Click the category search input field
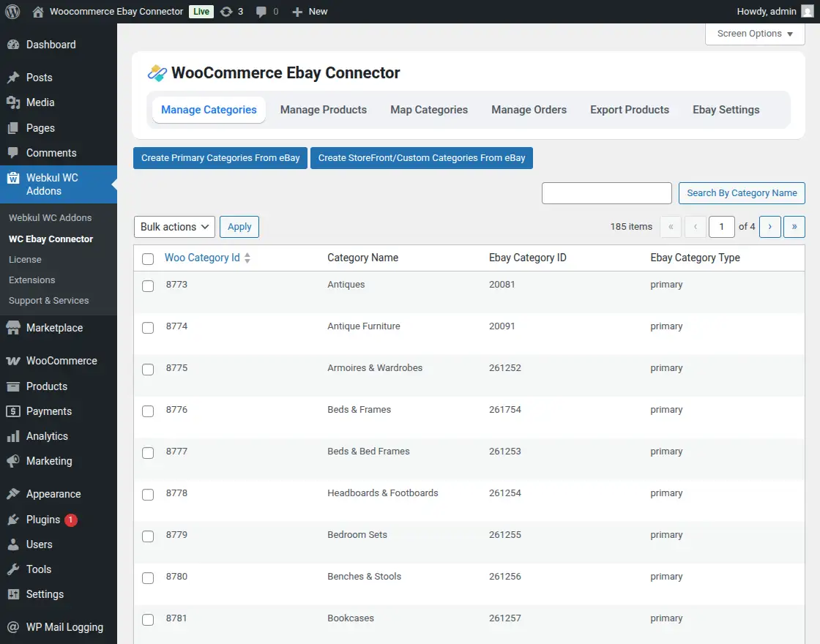 pyautogui.click(x=607, y=193)
